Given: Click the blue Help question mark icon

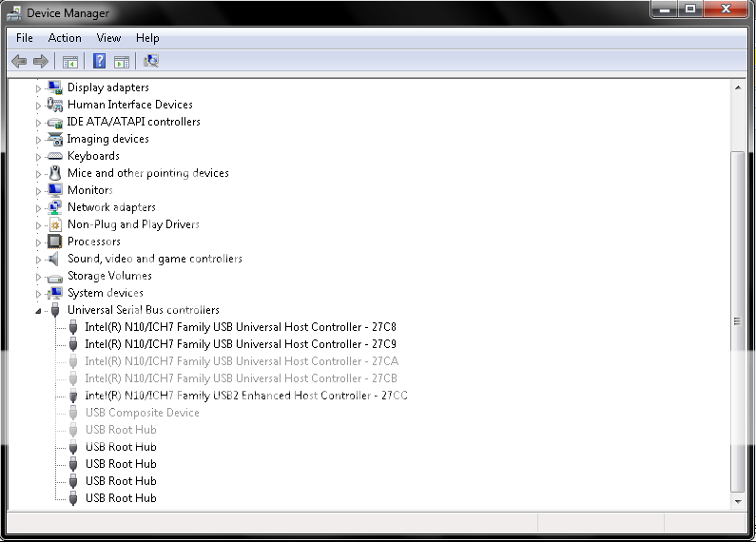Looking at the screenshot, I should (x=99, y=62).
